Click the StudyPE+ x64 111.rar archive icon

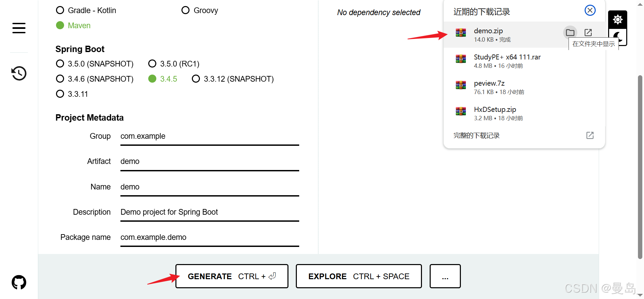point(461,59)
